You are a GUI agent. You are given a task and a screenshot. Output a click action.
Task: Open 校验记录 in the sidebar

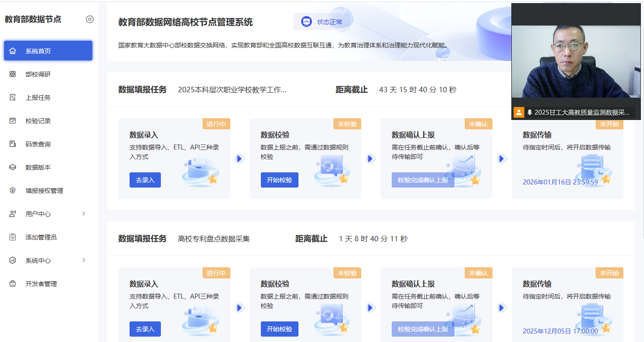coord(38,121)
